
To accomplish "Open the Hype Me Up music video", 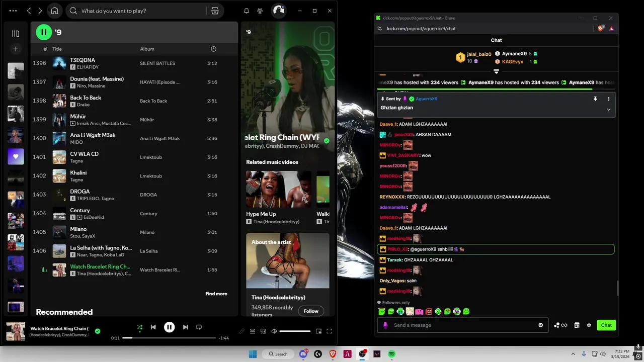I will 279,189.
